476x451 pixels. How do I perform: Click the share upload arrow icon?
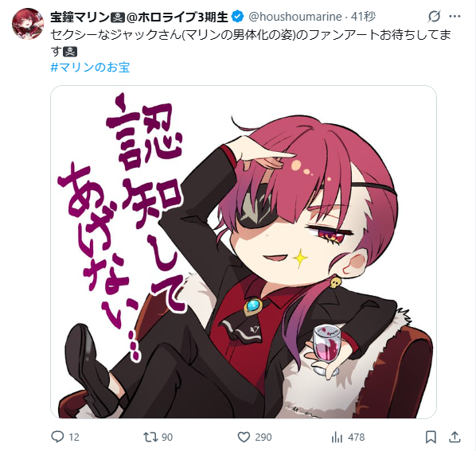point(455,437)
